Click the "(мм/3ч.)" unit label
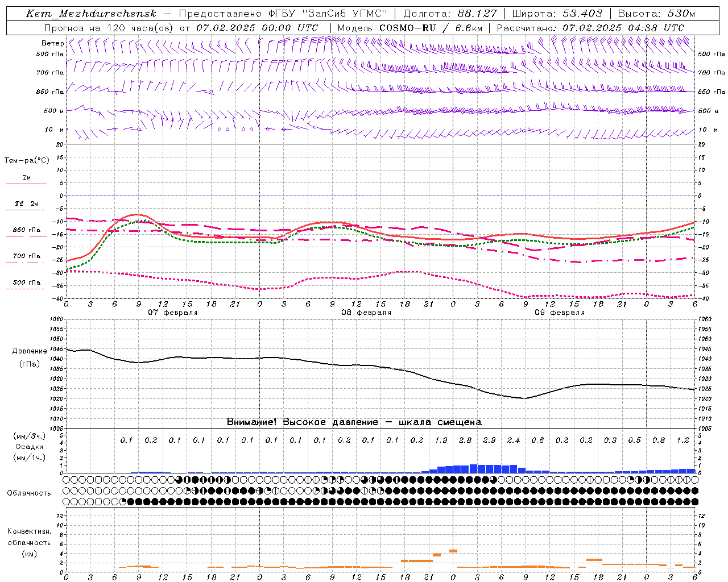This screenshot has width=728, height=582. [30, 436]
